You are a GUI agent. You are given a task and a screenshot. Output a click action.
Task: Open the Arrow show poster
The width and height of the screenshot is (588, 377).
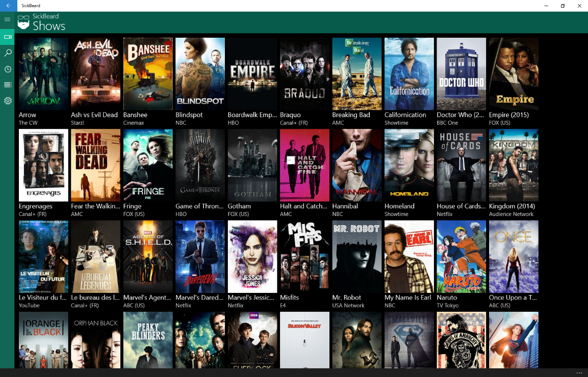43,74
